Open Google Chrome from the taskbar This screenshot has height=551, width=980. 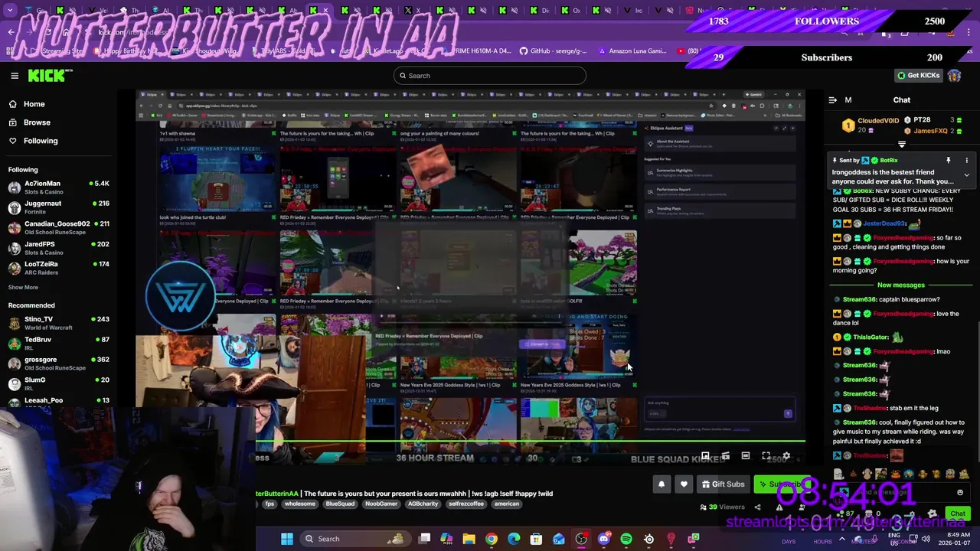(491, 539)
